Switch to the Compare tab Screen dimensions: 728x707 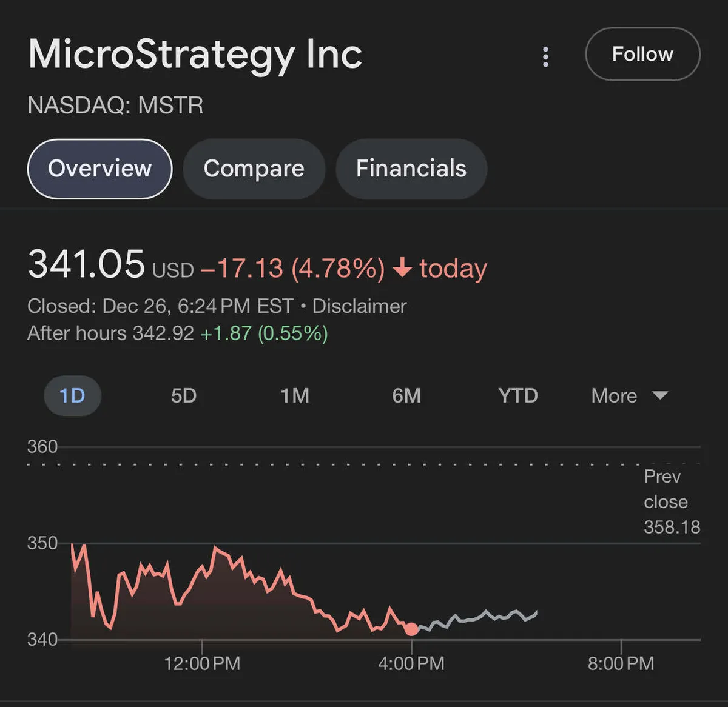pyautogui.click(x=254, y=169)
